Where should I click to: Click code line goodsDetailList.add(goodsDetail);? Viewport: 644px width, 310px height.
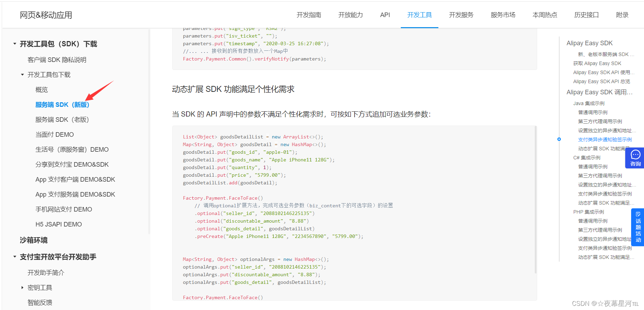tap(230, 183)
